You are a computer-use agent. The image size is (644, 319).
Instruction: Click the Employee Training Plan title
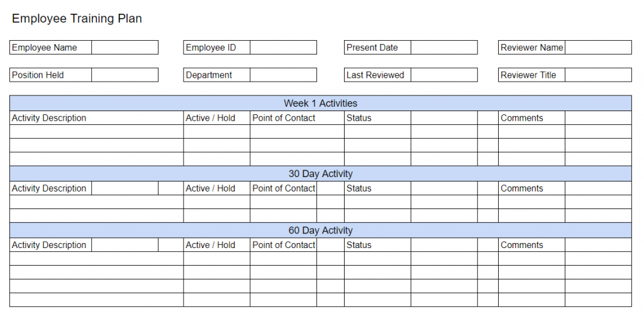pos(77,19)
